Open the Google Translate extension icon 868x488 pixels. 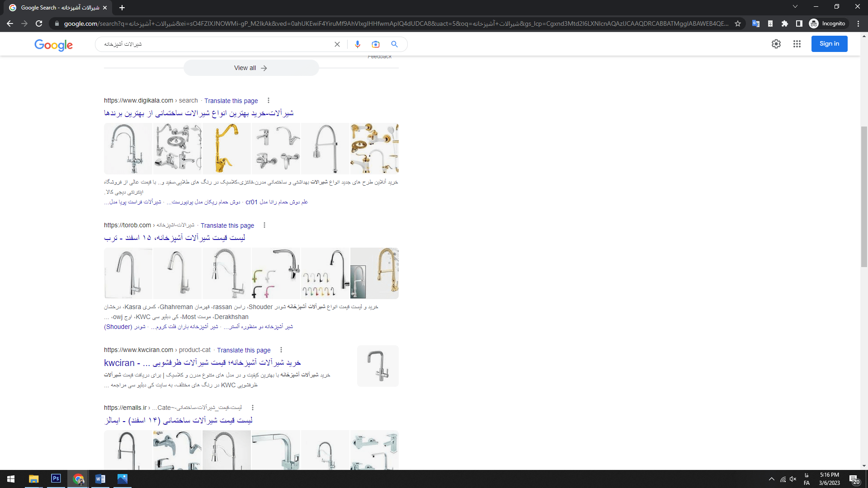click(755, 23)
